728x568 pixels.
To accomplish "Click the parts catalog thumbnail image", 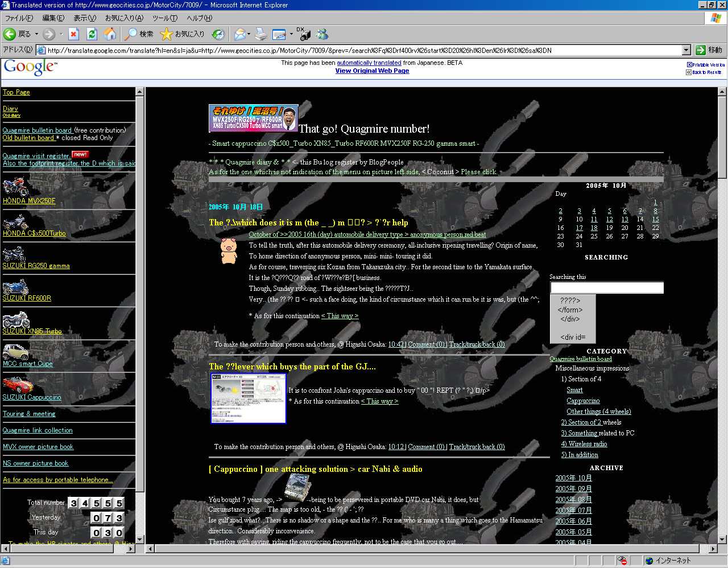I will 248,398.
